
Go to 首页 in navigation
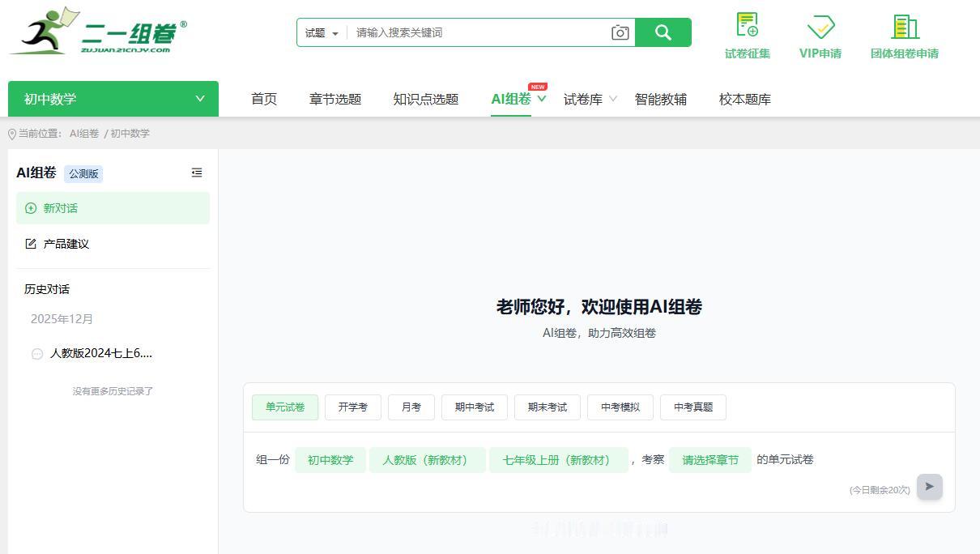(x=264, y=99)
